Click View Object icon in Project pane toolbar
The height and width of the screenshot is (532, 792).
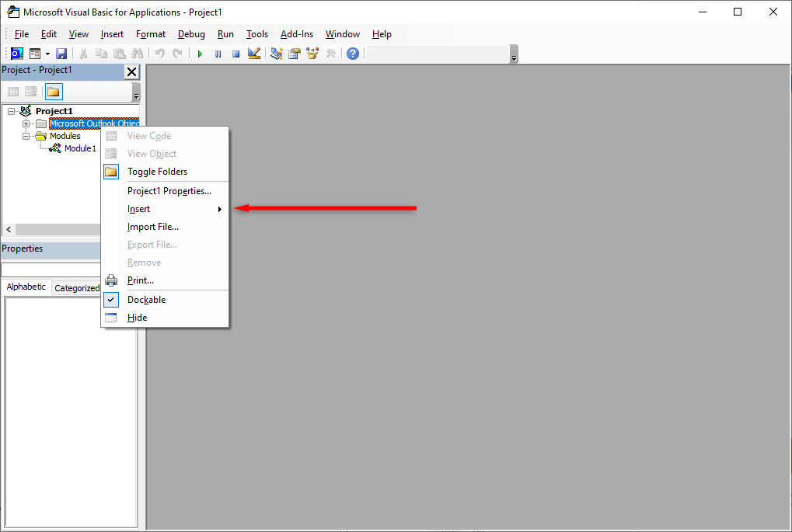click(x=31, y=92)
